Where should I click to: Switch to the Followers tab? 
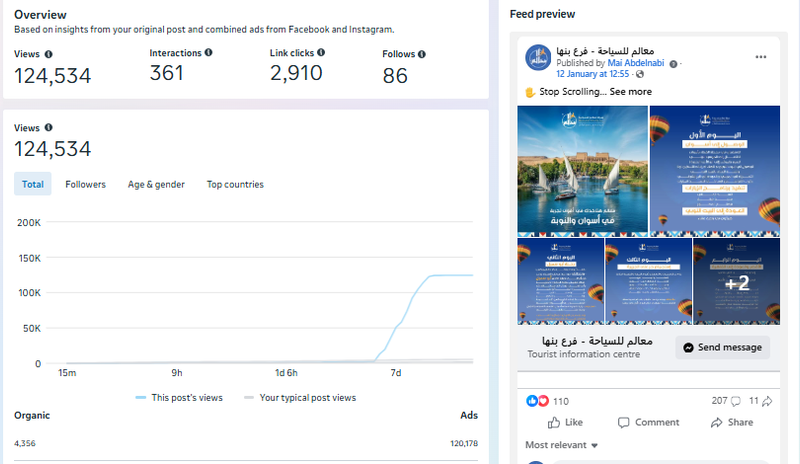coord(85,184)
